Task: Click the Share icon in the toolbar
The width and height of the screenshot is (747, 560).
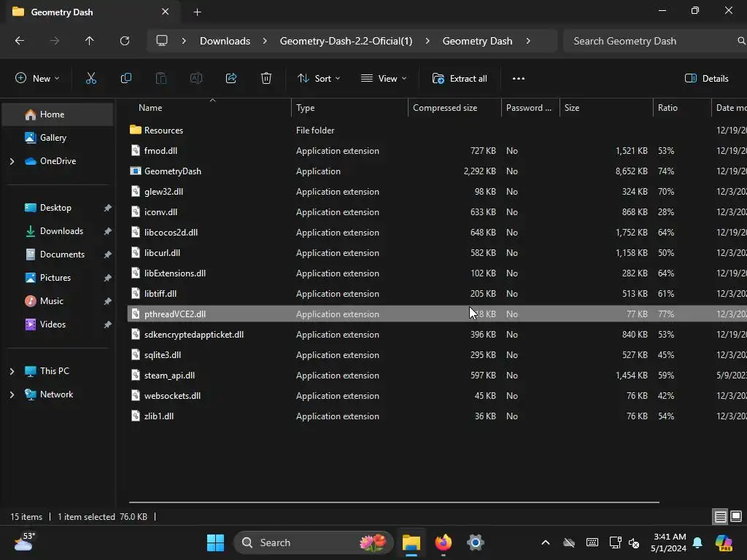Action: click(x=231, y=79)
